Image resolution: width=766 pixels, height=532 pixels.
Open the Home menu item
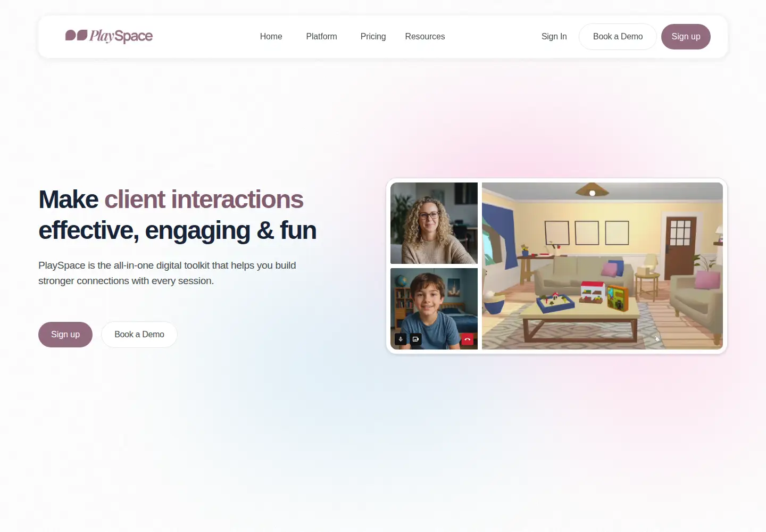271,37
